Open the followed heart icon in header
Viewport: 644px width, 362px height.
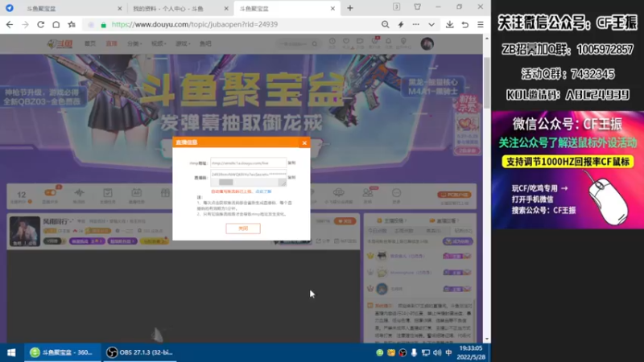click(x=346, y=43)
